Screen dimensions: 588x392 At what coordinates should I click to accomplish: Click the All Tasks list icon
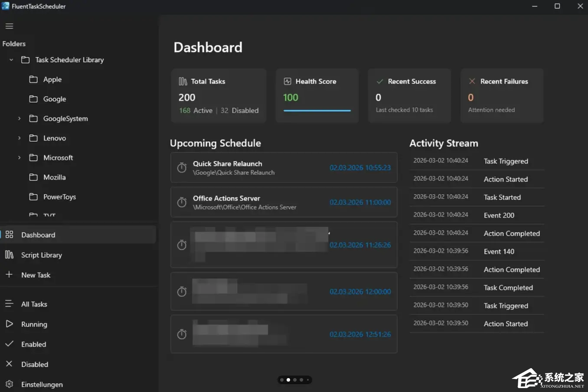pos(9,304)
